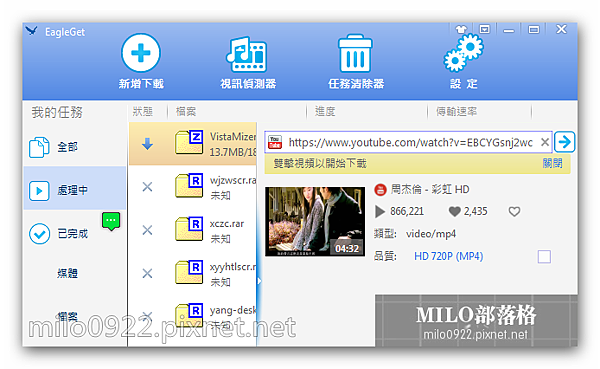Click the play count icon 866,221
Image resolution: width=600 pixels, height=369 pixels.
[x=380, y=212]
